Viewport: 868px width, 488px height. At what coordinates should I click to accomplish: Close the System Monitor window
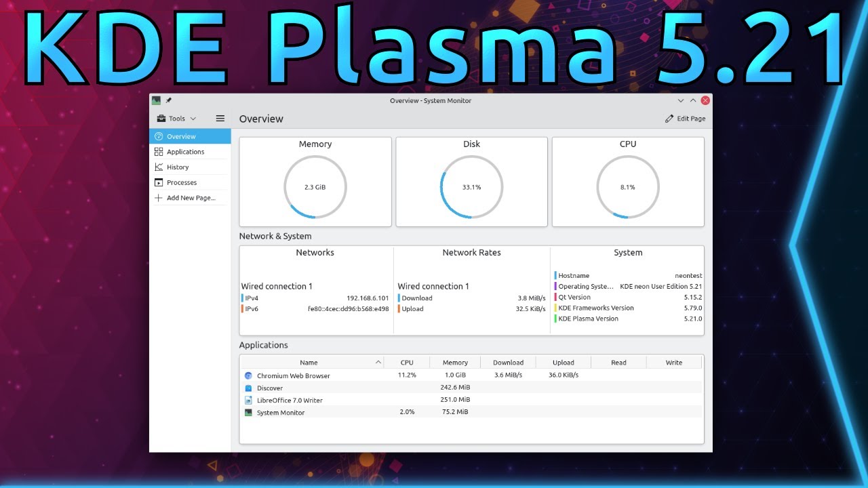pos(705,100)
